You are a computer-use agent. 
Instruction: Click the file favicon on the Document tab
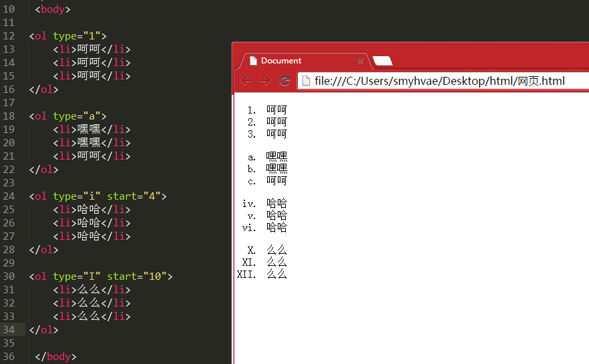pos(253,61)
